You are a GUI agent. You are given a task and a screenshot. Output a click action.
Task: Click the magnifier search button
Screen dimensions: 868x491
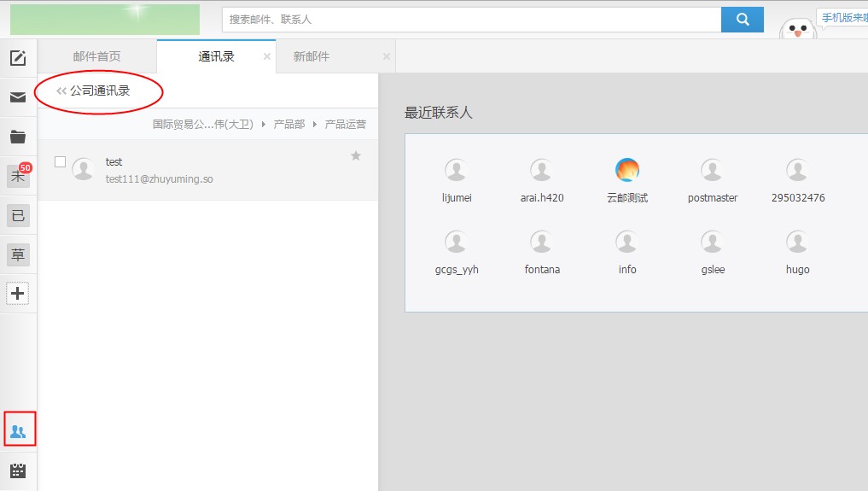coord(742,20)
